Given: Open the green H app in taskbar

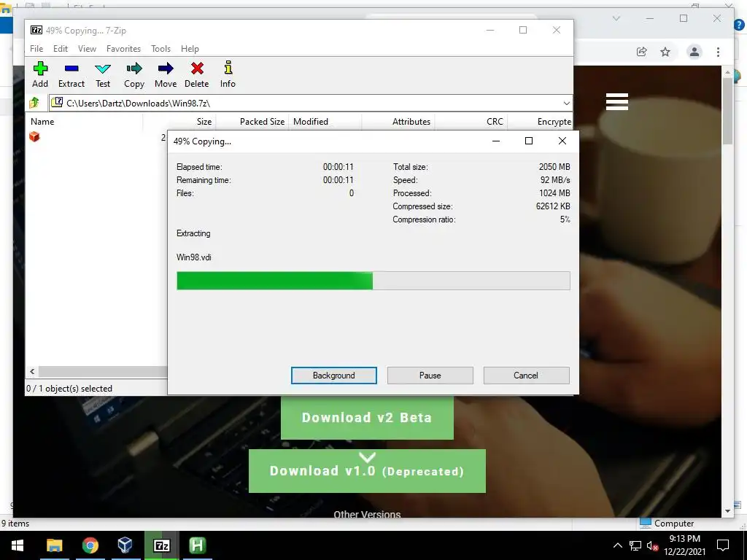Looking at the screenshot, I should coord(197,545).
